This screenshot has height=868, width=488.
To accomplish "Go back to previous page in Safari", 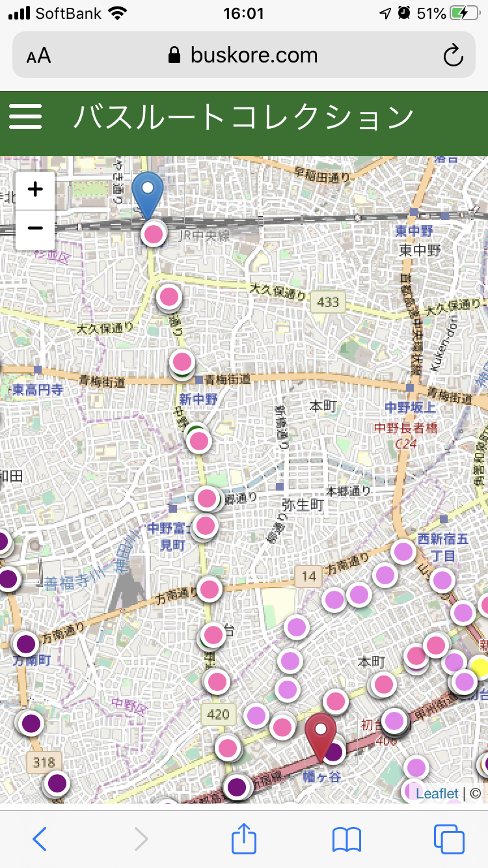I will (x=40, y=839).
